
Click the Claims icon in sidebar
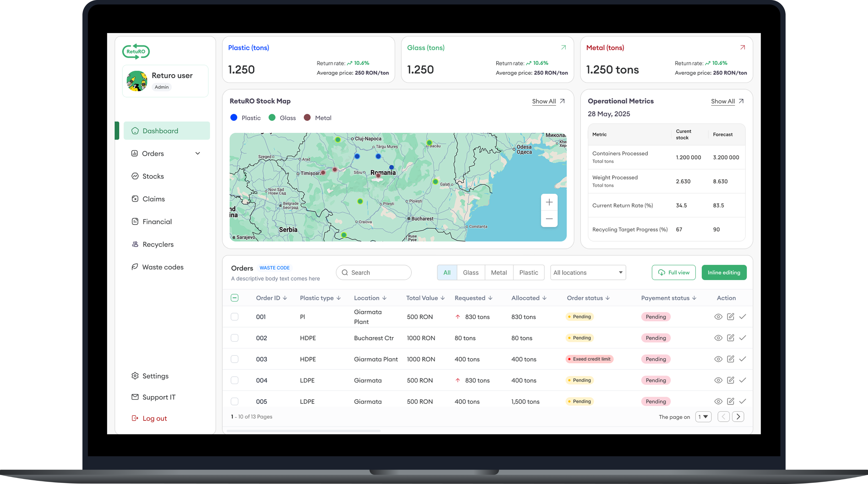tap(135, 199)
